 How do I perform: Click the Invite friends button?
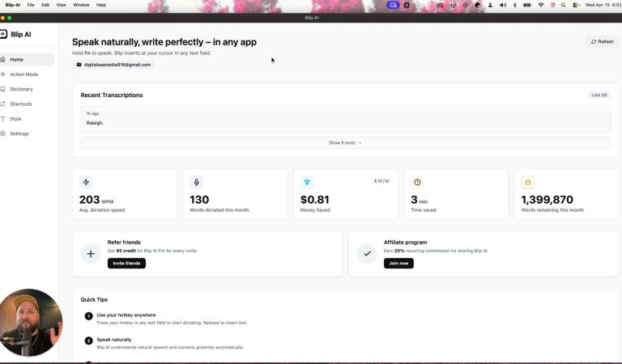click(126, 263)
